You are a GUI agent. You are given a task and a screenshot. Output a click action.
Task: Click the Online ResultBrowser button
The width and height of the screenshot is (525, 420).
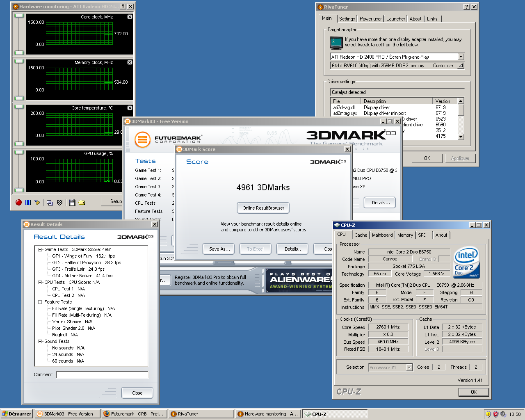263,208
